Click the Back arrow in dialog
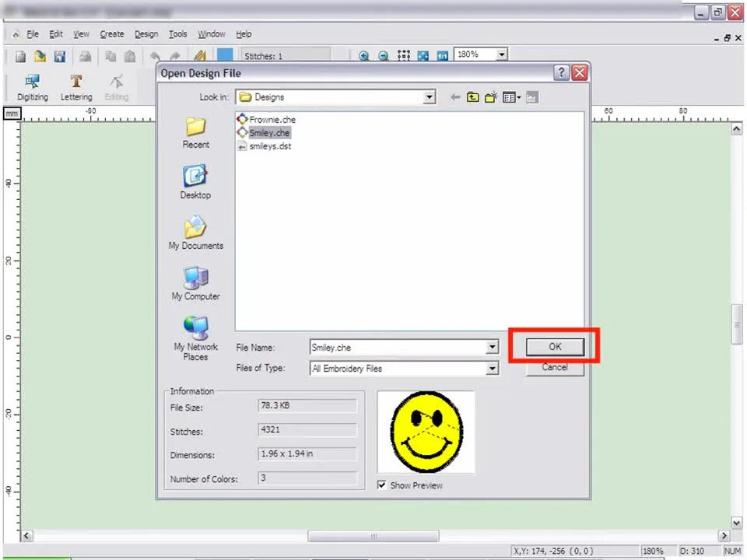The image size is (747, 560). [455, 97]
